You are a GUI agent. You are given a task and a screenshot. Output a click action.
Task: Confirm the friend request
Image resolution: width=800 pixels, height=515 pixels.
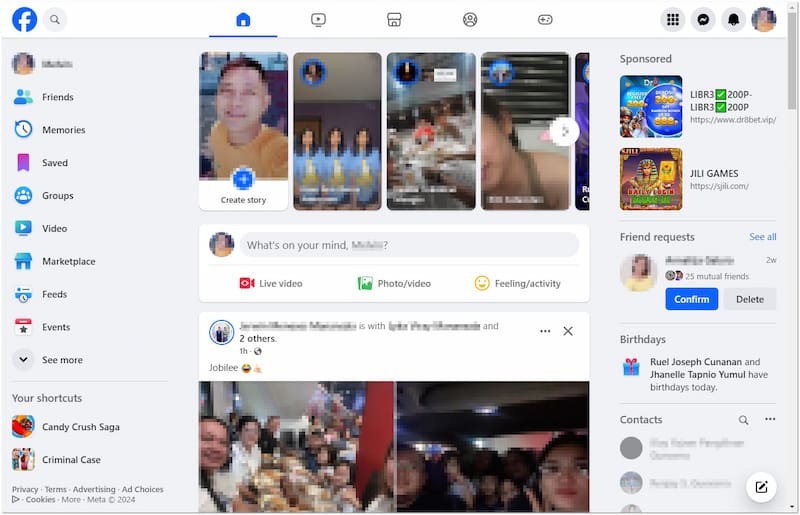point(691,299)
